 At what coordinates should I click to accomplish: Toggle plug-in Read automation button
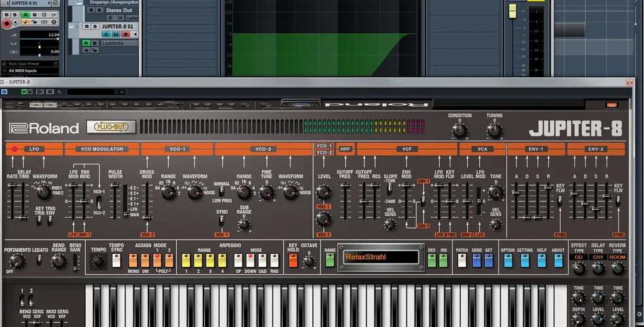(x=24, y=92)
